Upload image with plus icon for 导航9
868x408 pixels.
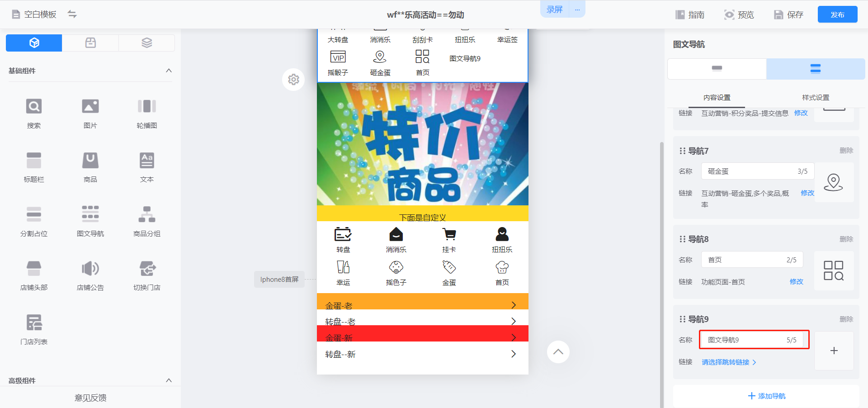[834, 351]
